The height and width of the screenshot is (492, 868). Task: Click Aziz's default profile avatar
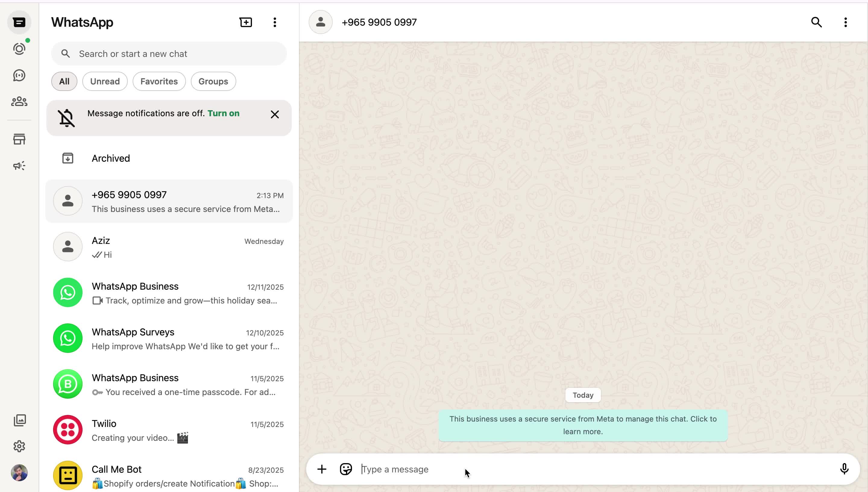click(x=68, y=247)
